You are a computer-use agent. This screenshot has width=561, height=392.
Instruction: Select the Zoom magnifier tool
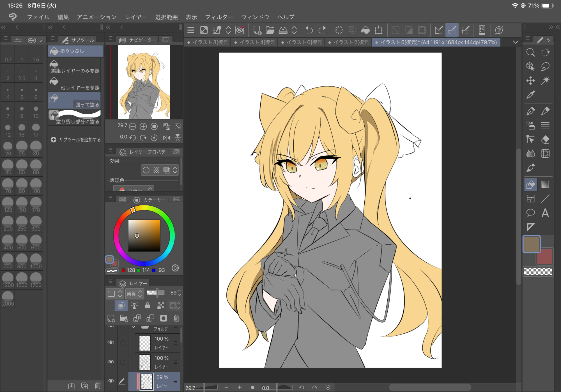pyautogui.click(x=530, y=52)
